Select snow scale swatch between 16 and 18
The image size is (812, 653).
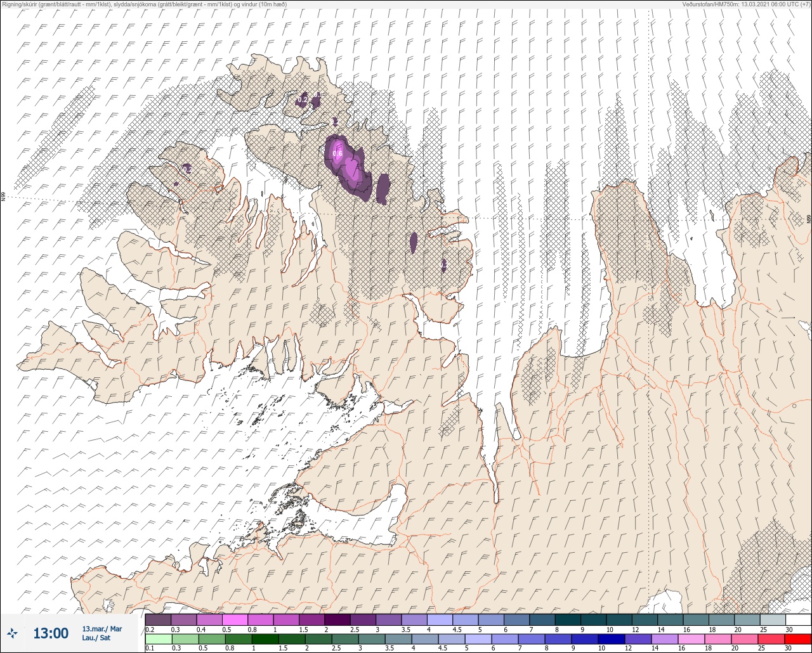696,619
